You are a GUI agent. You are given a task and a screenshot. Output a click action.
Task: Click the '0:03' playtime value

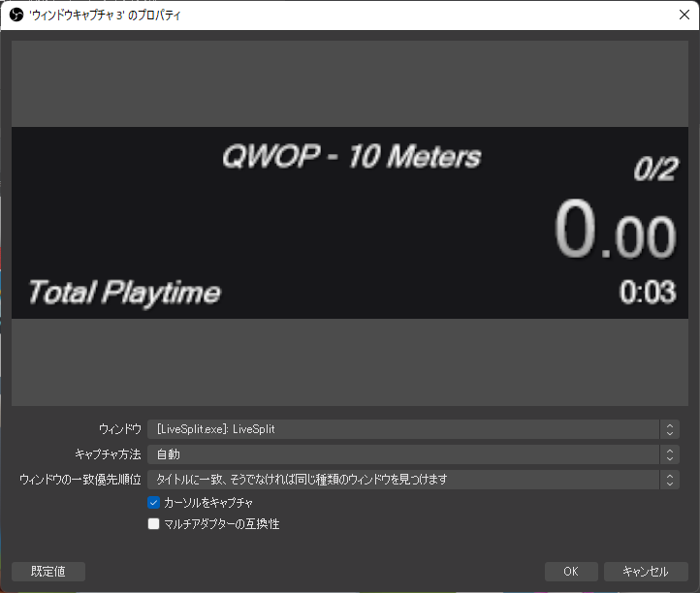[x=648, y=293]
